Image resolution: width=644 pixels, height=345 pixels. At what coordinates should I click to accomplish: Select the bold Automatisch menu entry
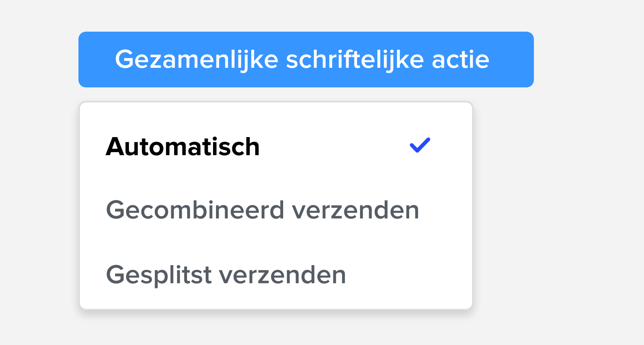183,147
